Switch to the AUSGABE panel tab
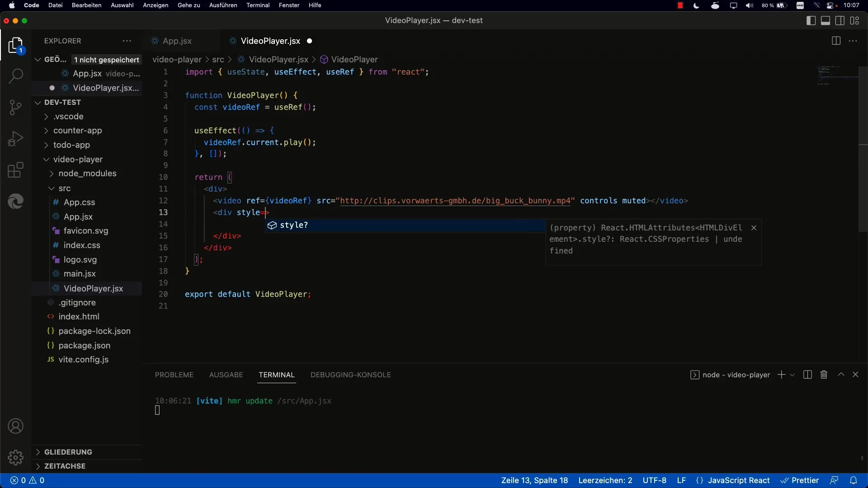 (x=226, y=375)
